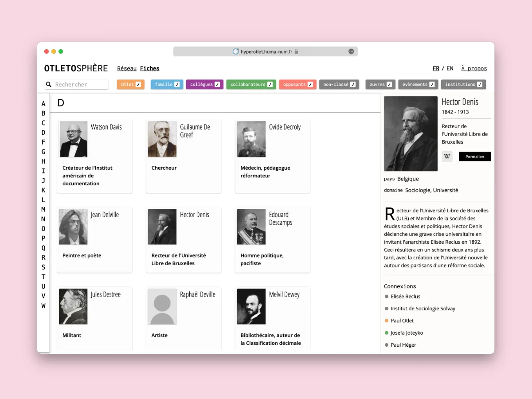Open the À propos page

click(474, 68)
